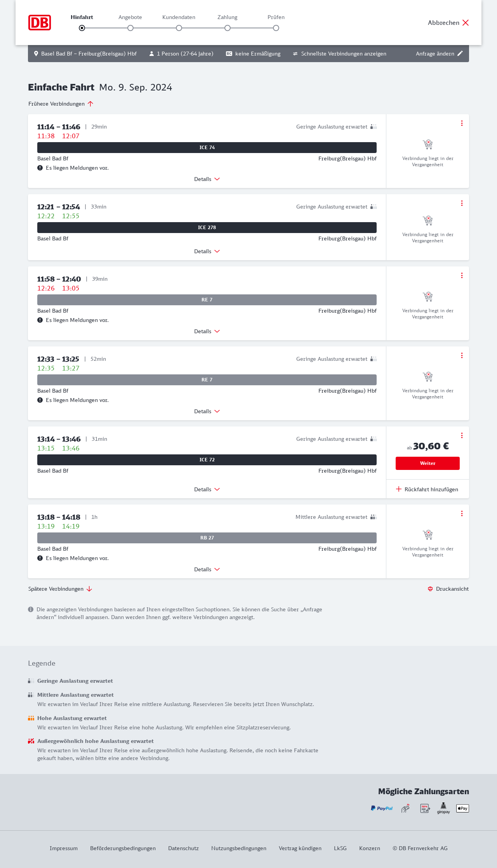This screenshot has width=497, height=868.
Task: Select the Hinfahrt step radio circle
Action: (82, 28)
